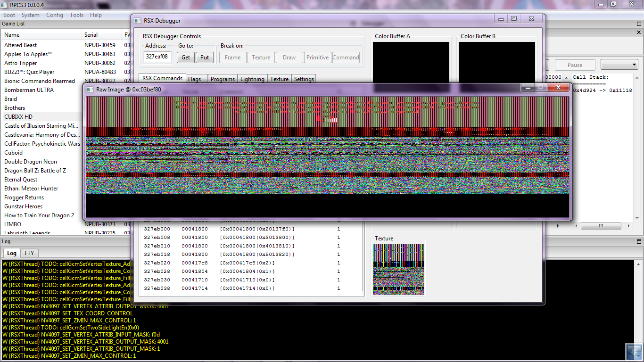644x362 pixels.
Task: Open the Tools menu
Action: [x=77, y=15]
